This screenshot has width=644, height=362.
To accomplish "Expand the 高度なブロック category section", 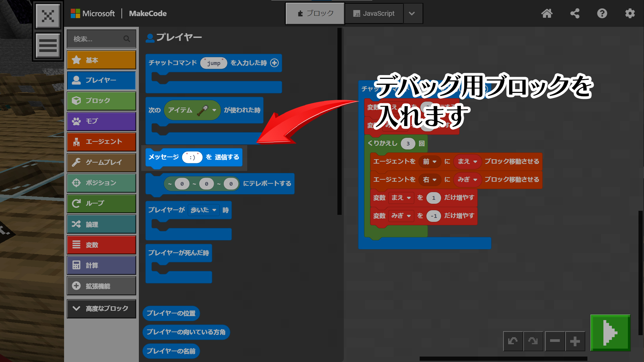I will click(x=101, y=308).
